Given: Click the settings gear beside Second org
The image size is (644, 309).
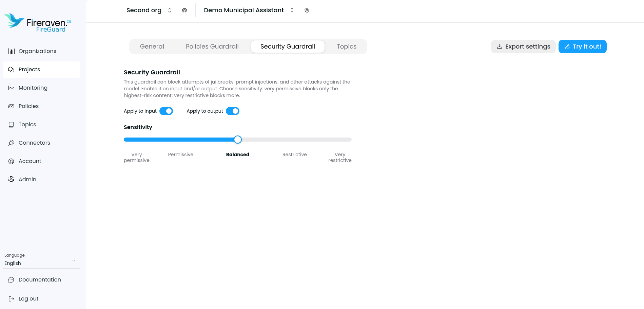Looking at the screenshot, I should [184, 10].
